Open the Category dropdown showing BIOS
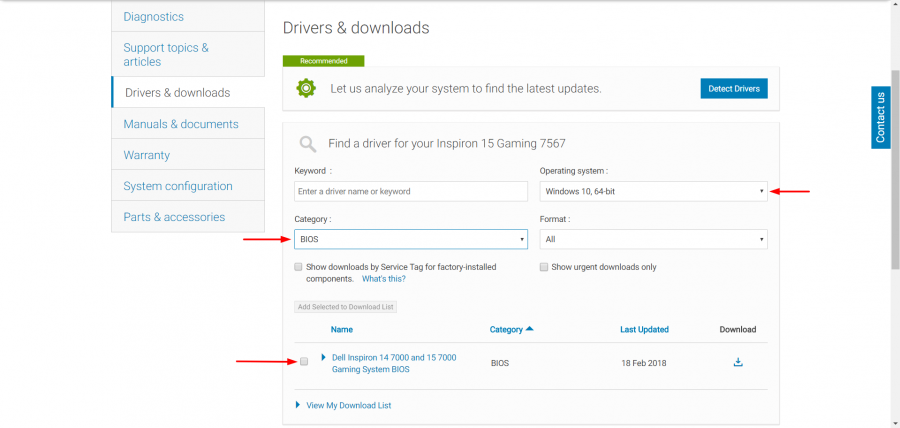 (x=411, y=240)
